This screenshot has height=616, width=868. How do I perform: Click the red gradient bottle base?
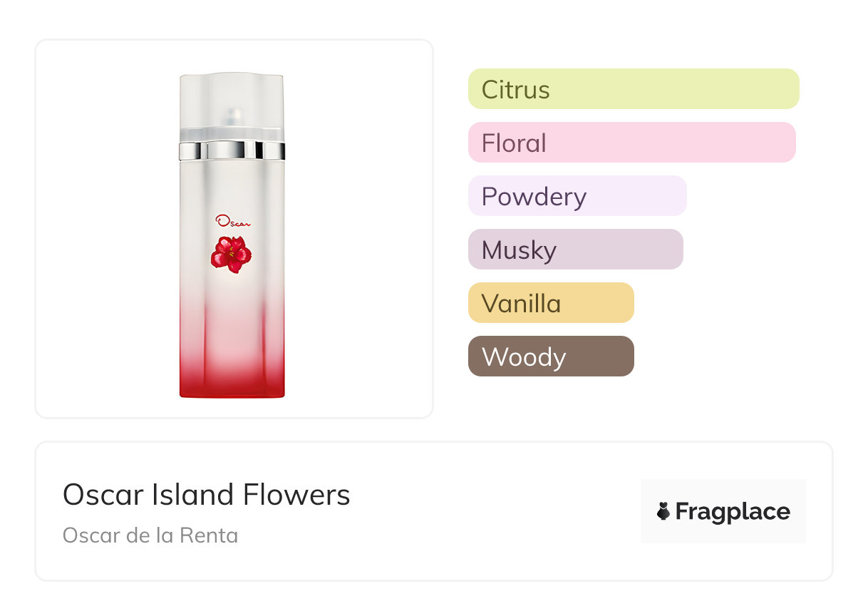click(232, 371)
